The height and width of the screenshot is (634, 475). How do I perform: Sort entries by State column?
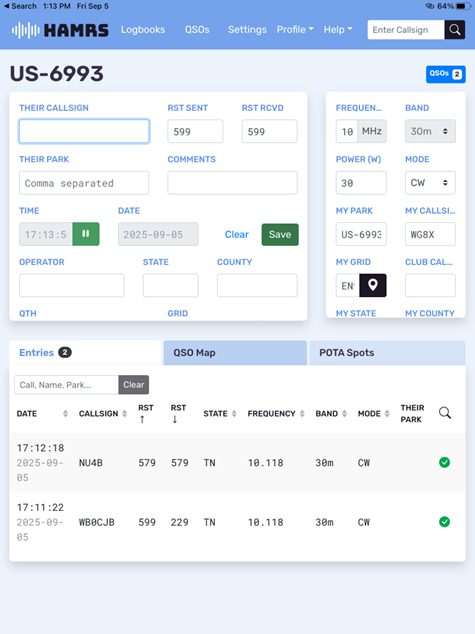234,413
